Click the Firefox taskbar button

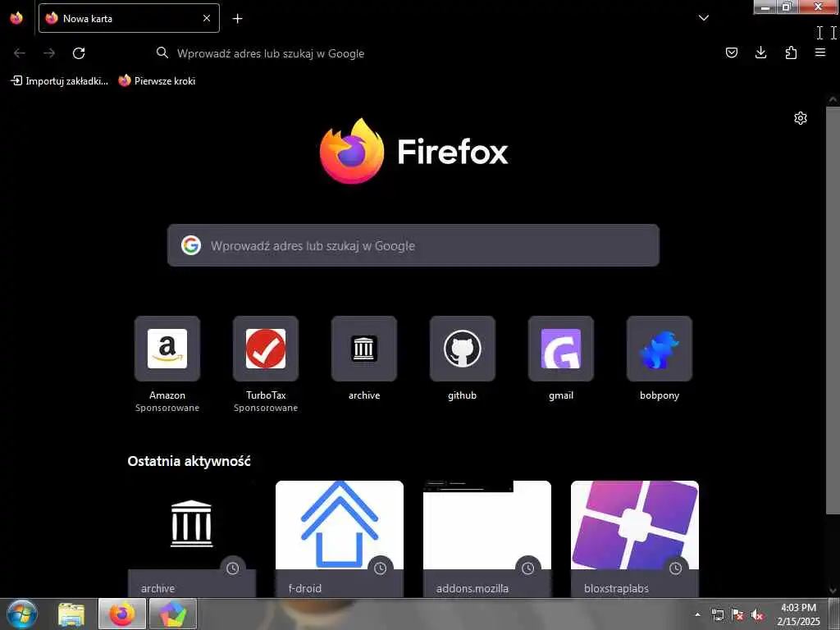point(122,614)
